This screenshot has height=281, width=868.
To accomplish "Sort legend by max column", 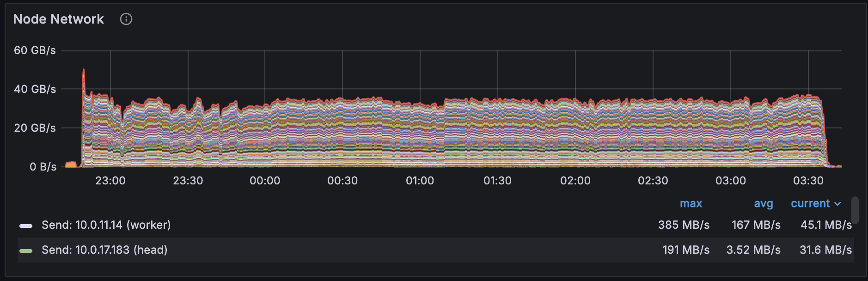I will (691, 203).
